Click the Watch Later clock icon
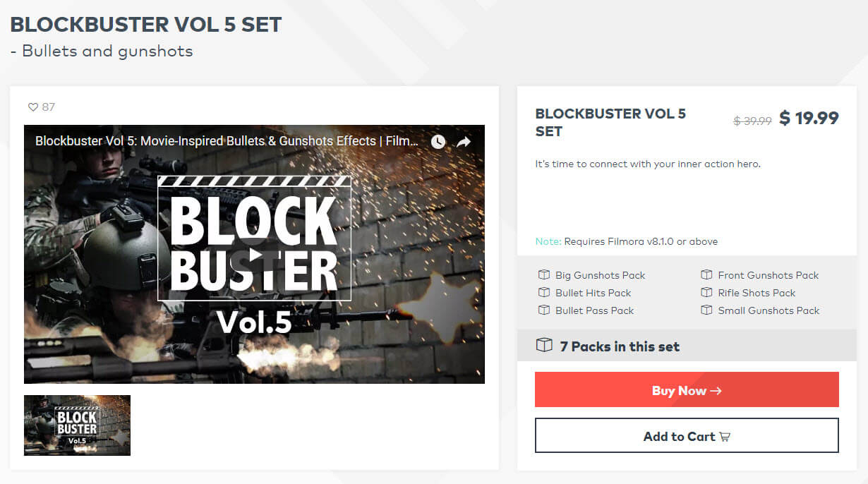The width and height of the screenshot is (868, 484). point(438,142)
